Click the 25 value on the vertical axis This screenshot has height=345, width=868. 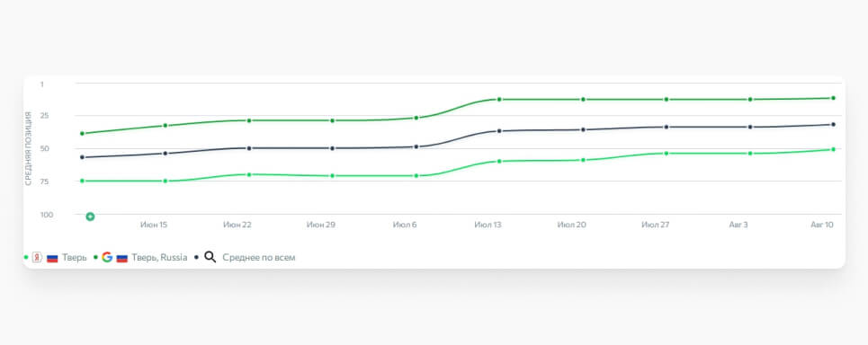tap(44, 116)
